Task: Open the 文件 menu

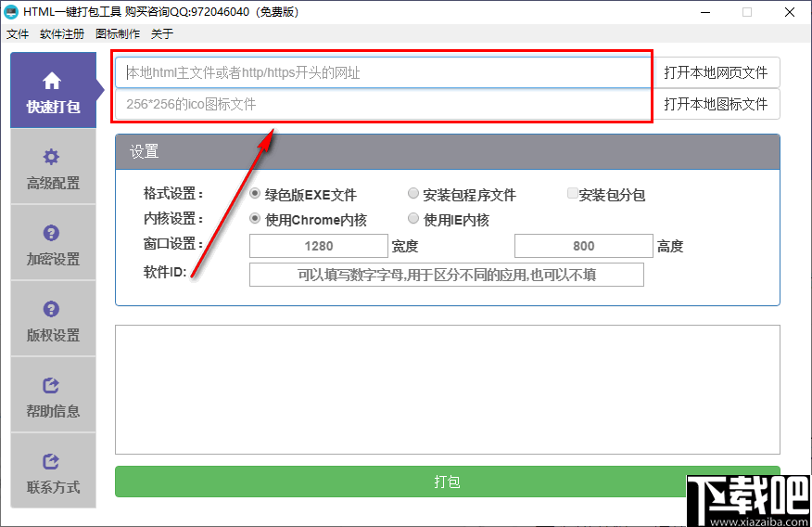Action: (x=18, y=34)
